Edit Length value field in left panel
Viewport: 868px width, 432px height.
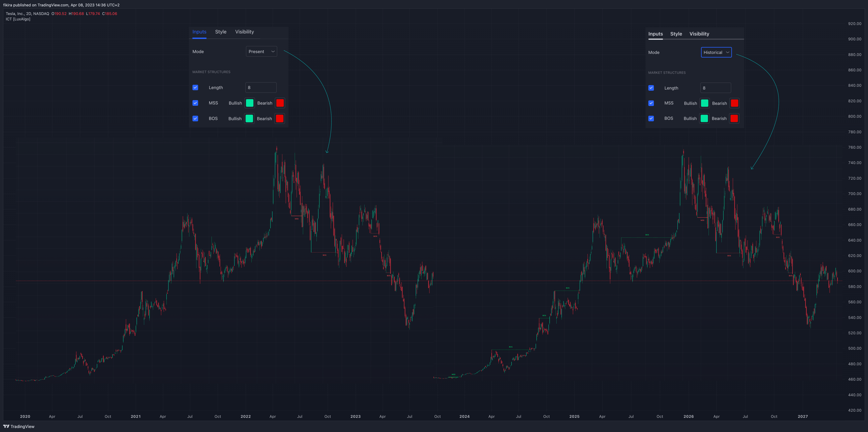261,88
